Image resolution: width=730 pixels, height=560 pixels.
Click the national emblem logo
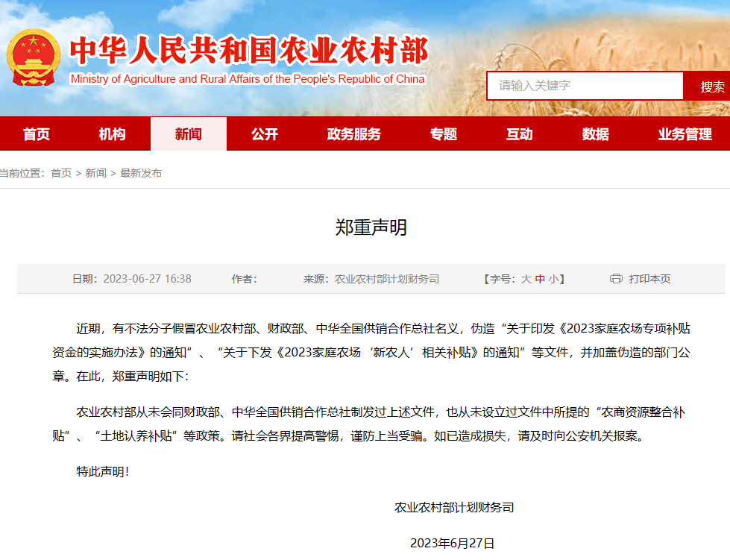point(34,58)
